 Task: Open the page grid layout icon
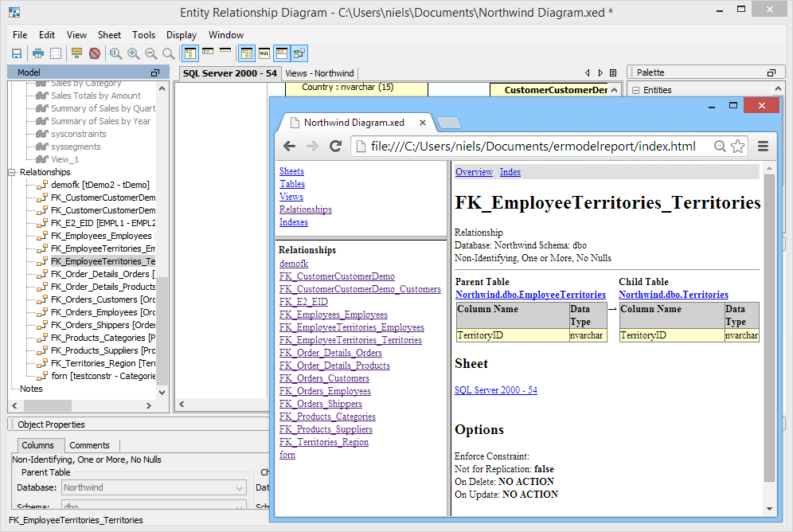[x=56, y=53]
